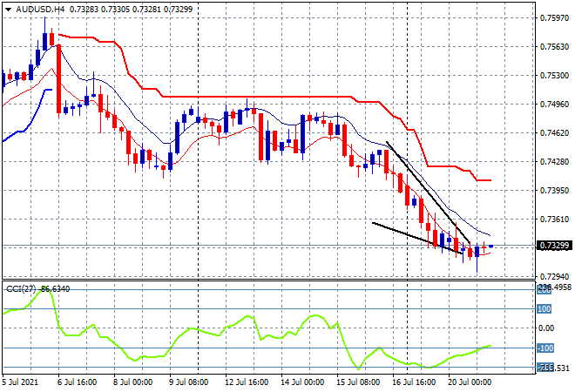Select price scale value 0.74280
Image resolution: width=575 pixels, height=392 pixels.
pos(554,161)
